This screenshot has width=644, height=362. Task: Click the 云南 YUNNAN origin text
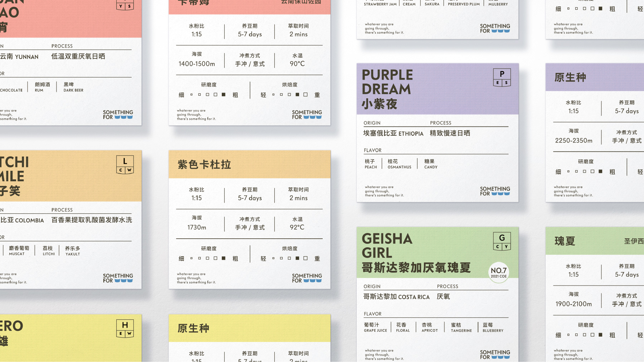coord(19,56)
